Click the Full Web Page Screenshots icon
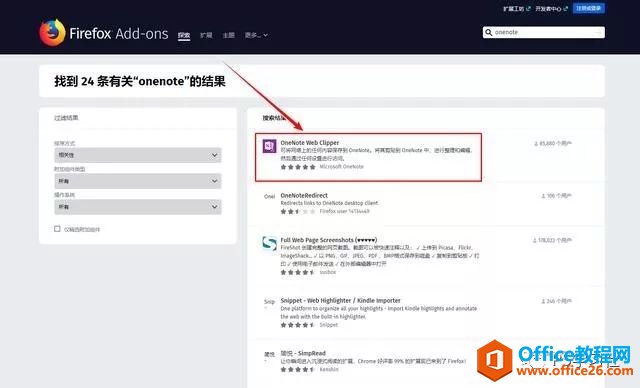This screenshot has width=640, height=388. (x=269, y=243)
